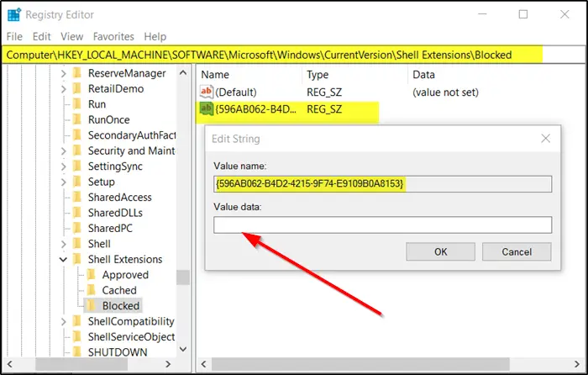Click the SharedDLLs folder icon
The image size is (588, 375).
77,213
